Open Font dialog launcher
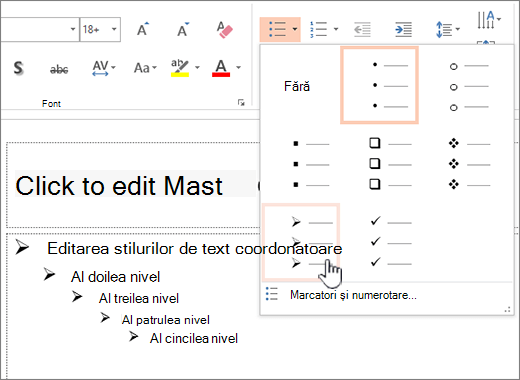Screen dimensions: 520x380 pyautogui.click(x=241, y=103)
